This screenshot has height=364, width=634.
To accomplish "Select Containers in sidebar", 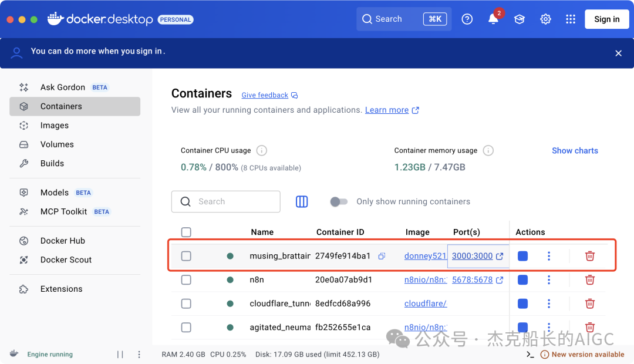I will (75, 106).
